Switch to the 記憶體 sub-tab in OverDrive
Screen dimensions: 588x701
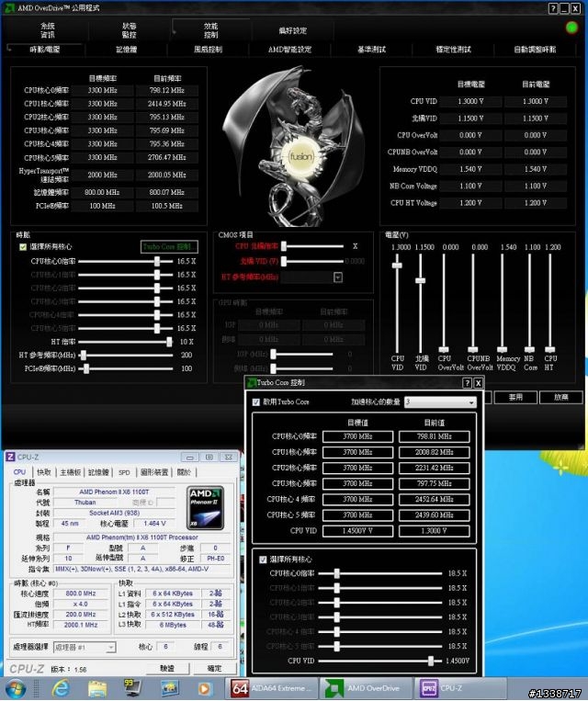click(127, 50)
